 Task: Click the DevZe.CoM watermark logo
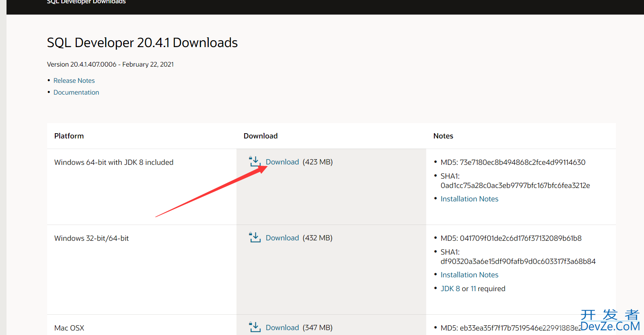click(x=610, y=321)
